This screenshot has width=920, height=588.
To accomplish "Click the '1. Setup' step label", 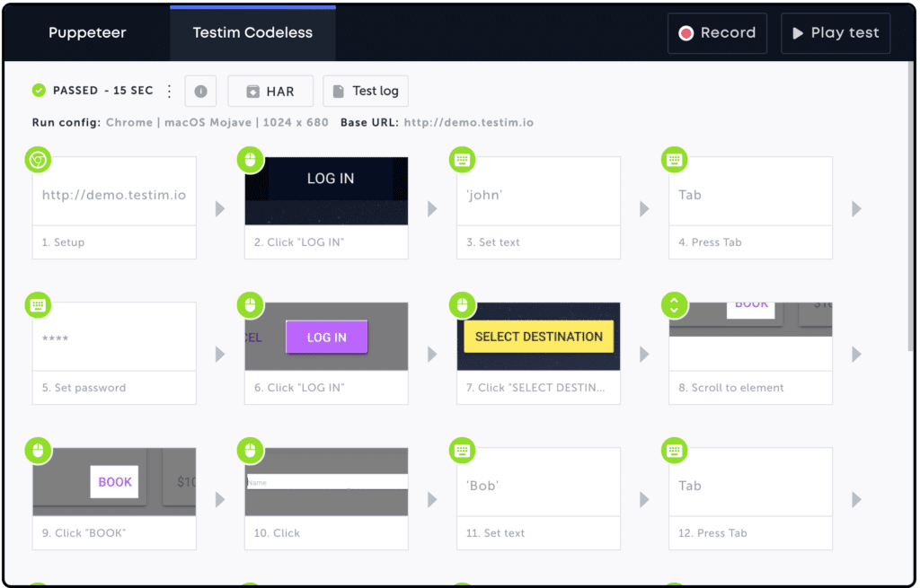I will coord(64,242).
